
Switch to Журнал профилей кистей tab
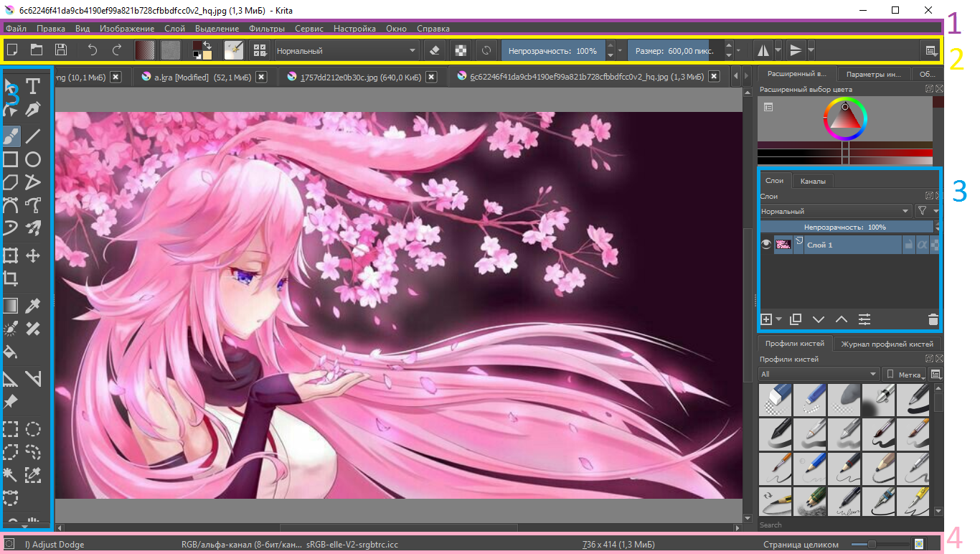click(x=887, y=344)
